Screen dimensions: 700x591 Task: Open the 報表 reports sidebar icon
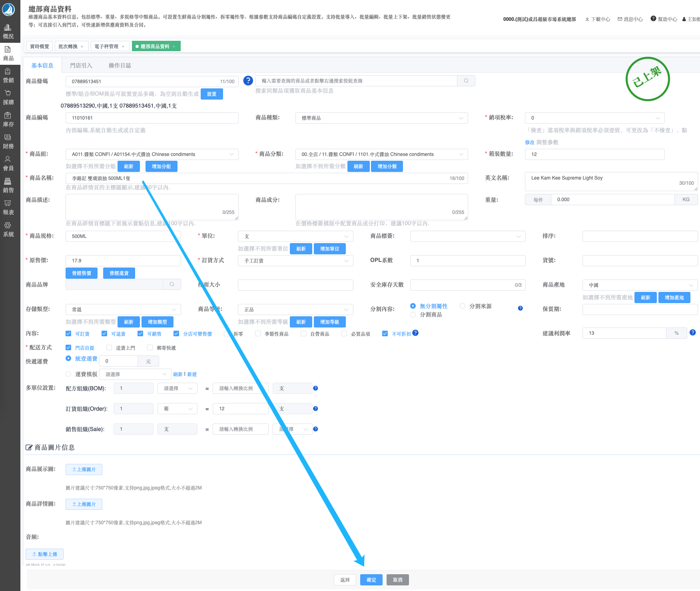(x=8, y=208)
